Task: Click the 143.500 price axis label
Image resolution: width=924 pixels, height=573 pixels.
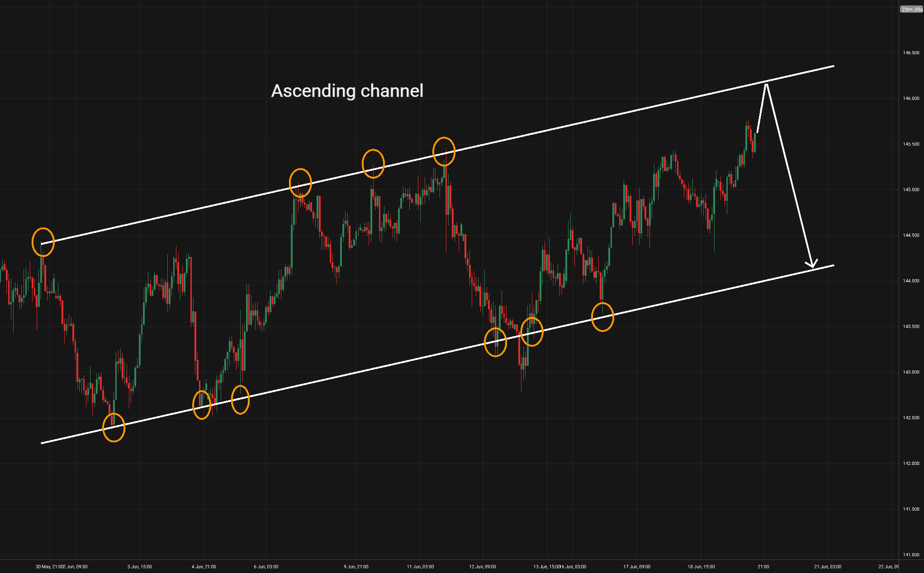Action: [911, 327]
